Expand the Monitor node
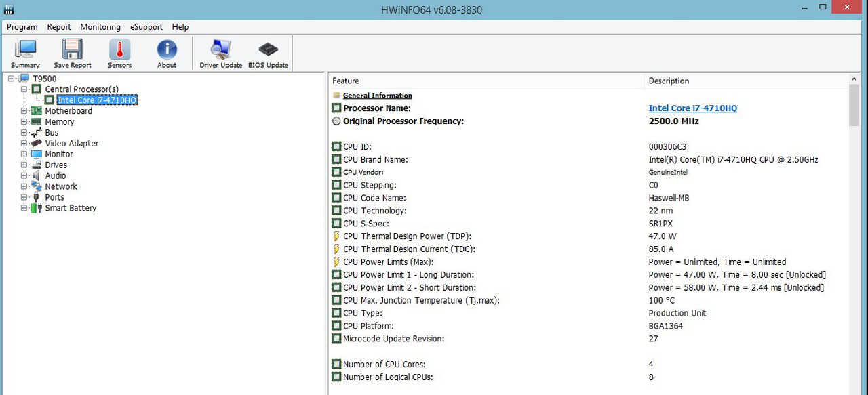This screenshot has height=395, width=868. [24, 154]
